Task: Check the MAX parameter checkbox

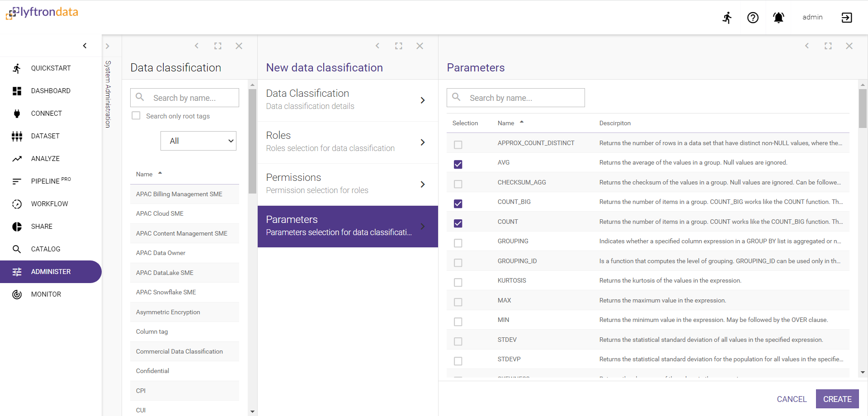Action: 458,302
